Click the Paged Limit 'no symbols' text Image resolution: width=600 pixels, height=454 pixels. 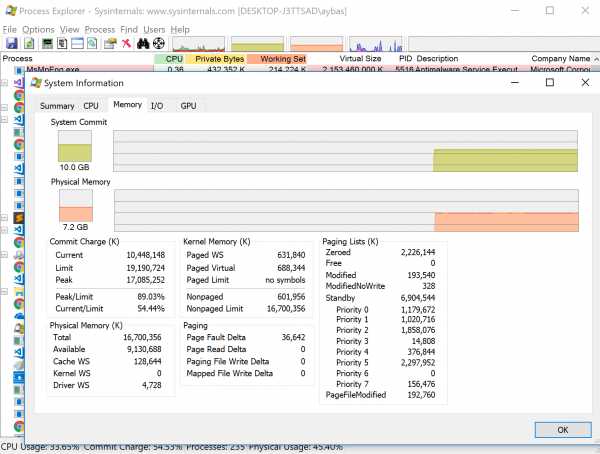285,280
